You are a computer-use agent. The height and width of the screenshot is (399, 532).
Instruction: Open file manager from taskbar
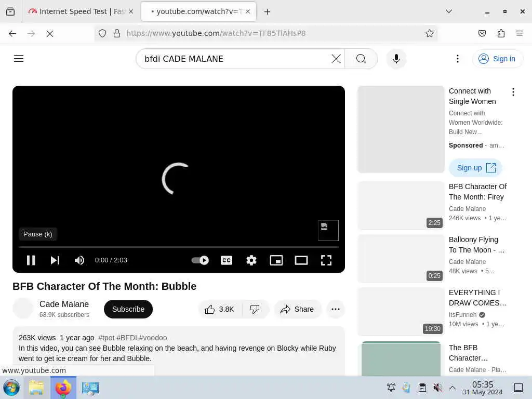point(36,388)
